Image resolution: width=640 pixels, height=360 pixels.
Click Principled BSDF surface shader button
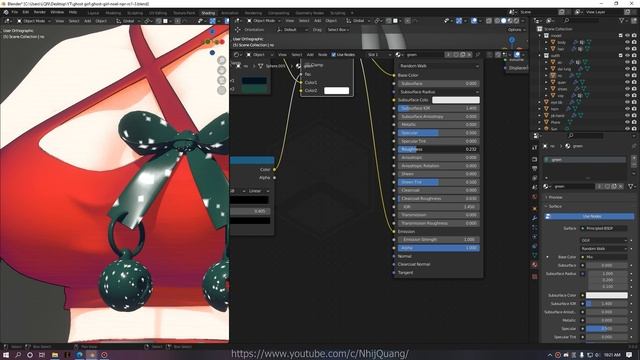click(604, 229)
